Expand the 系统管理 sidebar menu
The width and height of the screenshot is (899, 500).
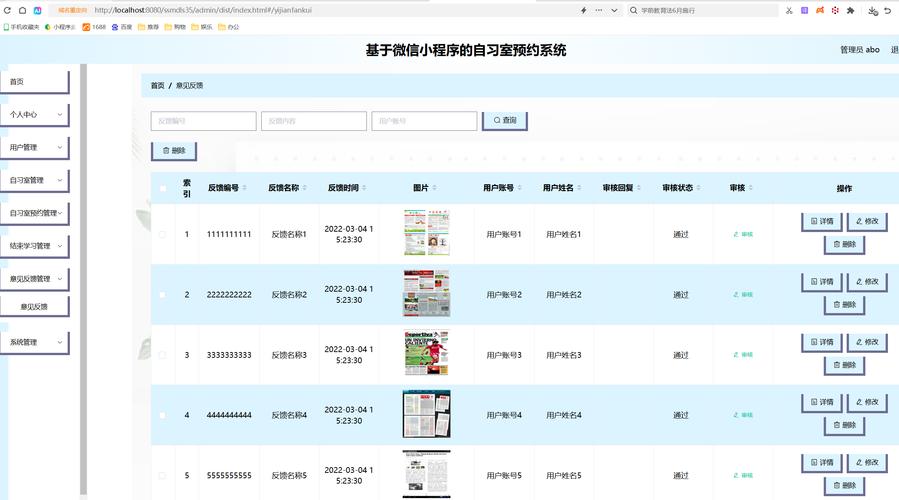pos(34,343)
